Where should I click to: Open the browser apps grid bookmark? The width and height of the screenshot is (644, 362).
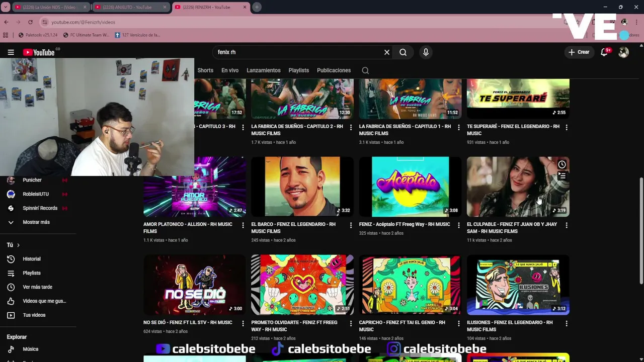click(x=6, y=35)
